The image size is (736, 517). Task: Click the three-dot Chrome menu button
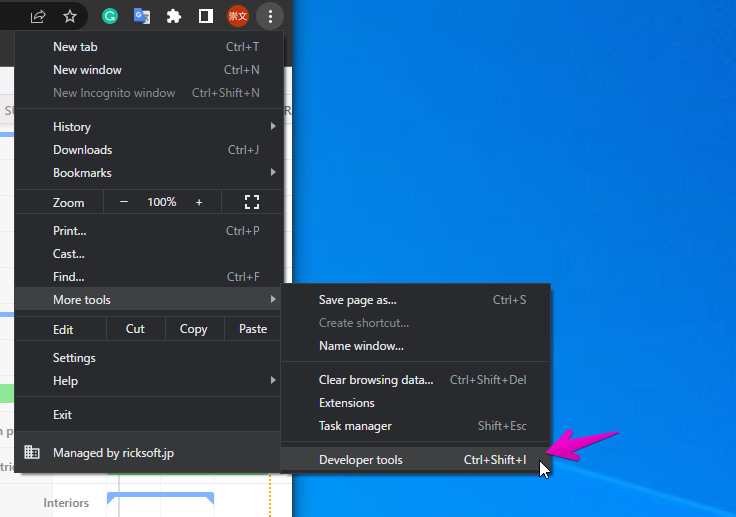click(x=270, y=16)
